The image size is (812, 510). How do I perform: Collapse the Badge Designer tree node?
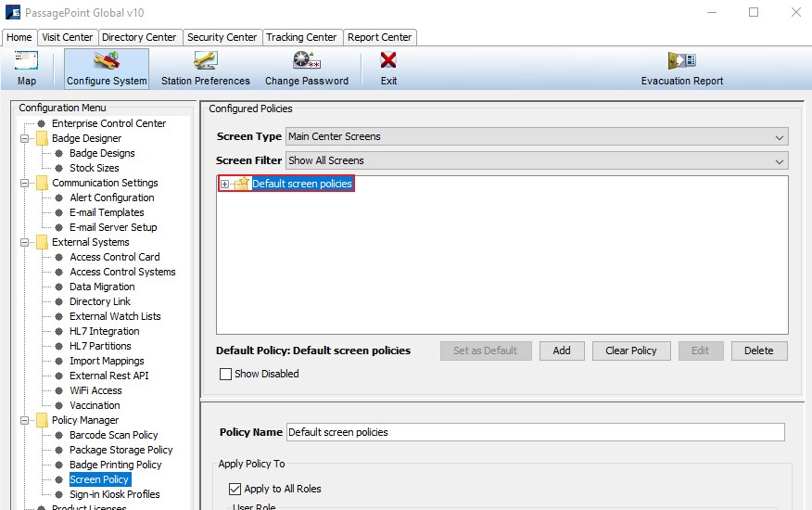click(x=24, y=138)
